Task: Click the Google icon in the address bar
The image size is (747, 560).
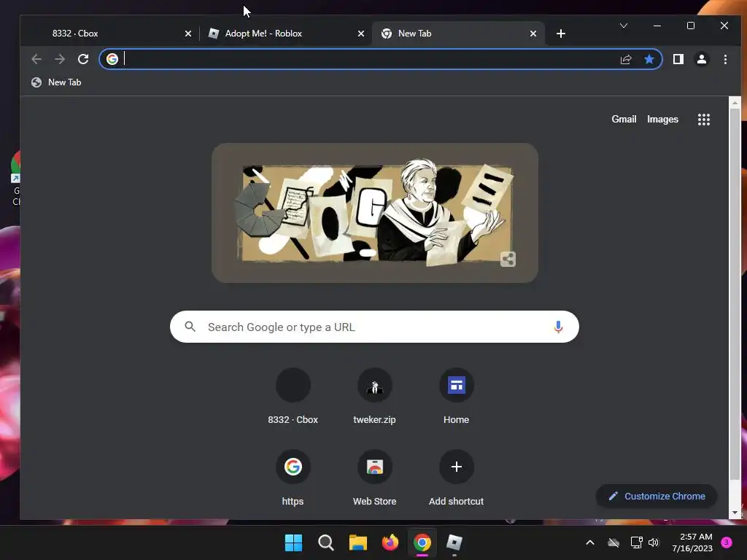Action: click(x=112, y=59)
